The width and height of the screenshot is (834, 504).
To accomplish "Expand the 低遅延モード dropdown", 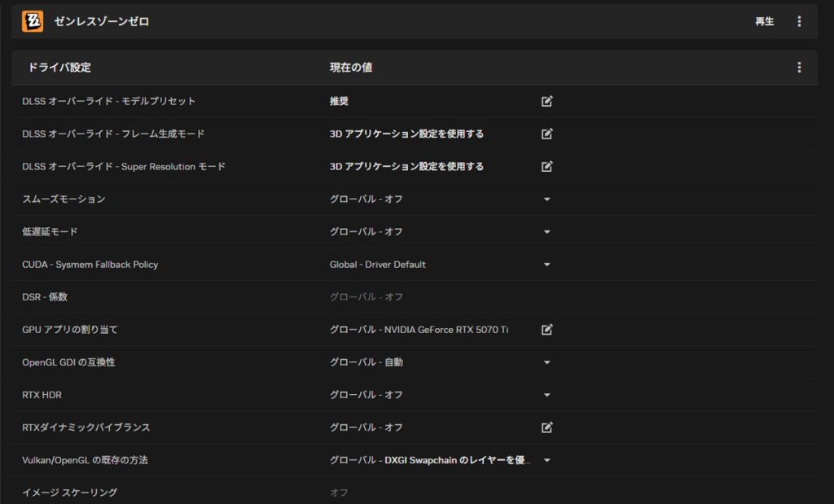I will pyautogui.click(x=546, y=232).
